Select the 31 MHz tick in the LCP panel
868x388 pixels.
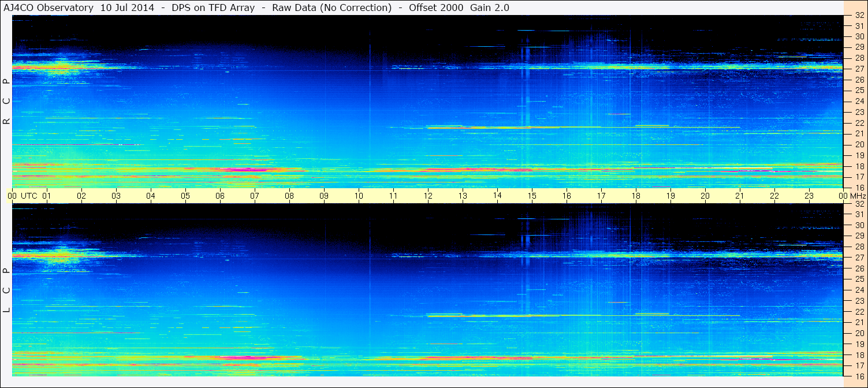click(859, 214)
